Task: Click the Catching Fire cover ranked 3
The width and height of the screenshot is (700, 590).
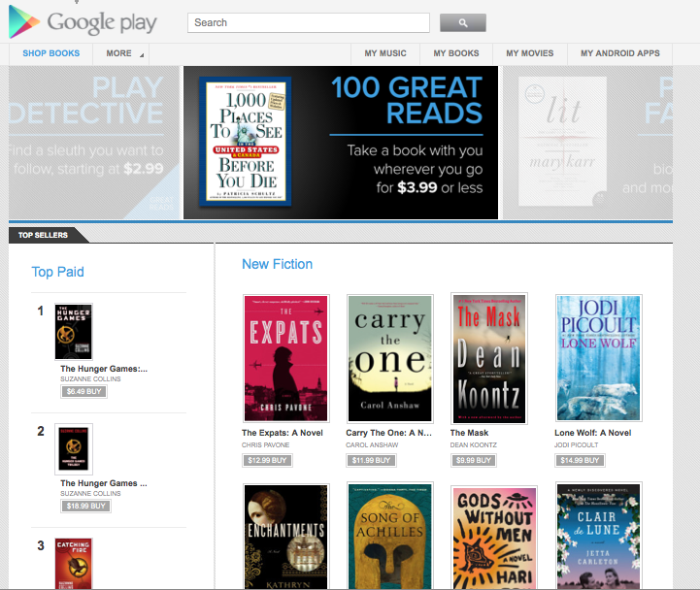Action: click(x=74, y=563)
